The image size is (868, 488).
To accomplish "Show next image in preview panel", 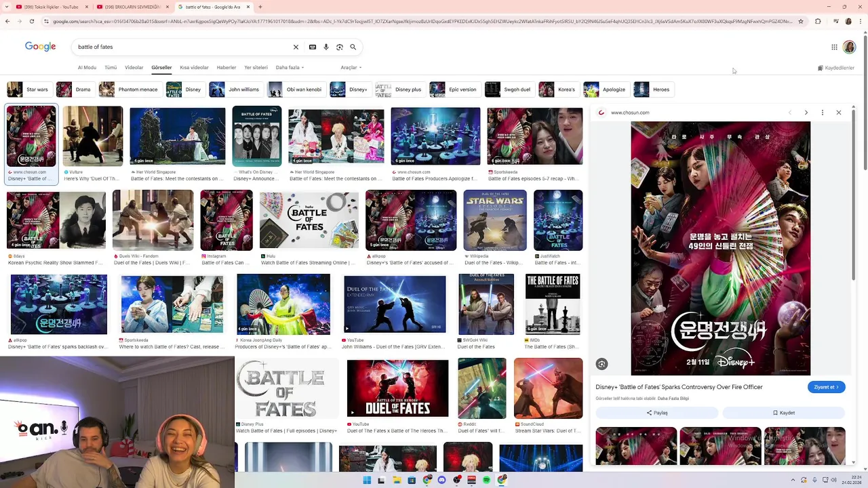I will 806,113.
